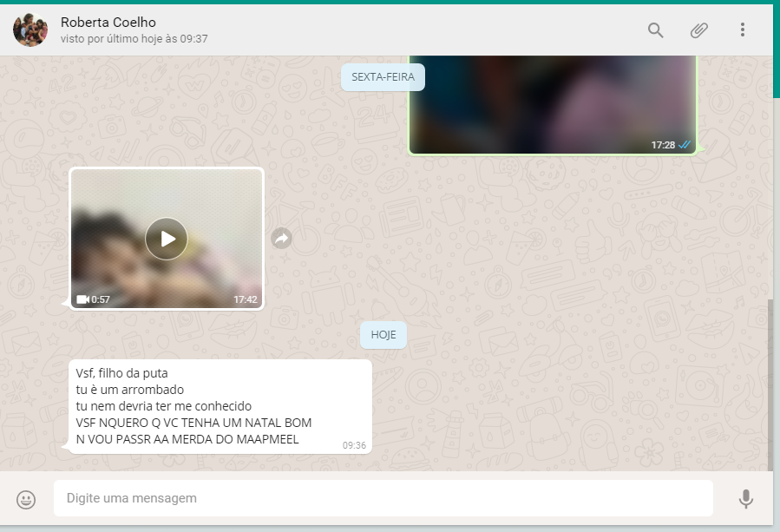Open the blurred image sent at 17:28
The image size is (780, 532).
point(552,104)
